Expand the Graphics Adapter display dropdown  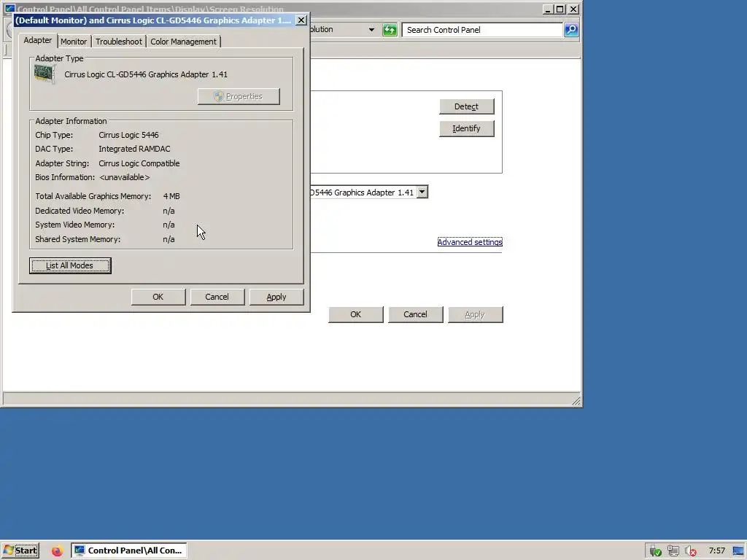pyautogui.click(x=422, y=192)
